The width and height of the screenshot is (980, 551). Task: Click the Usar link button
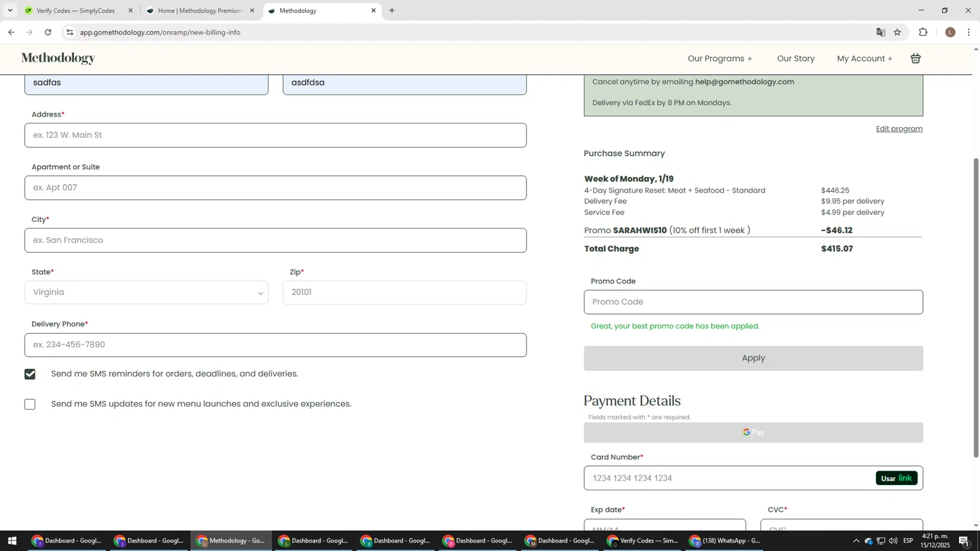point(896,479)
